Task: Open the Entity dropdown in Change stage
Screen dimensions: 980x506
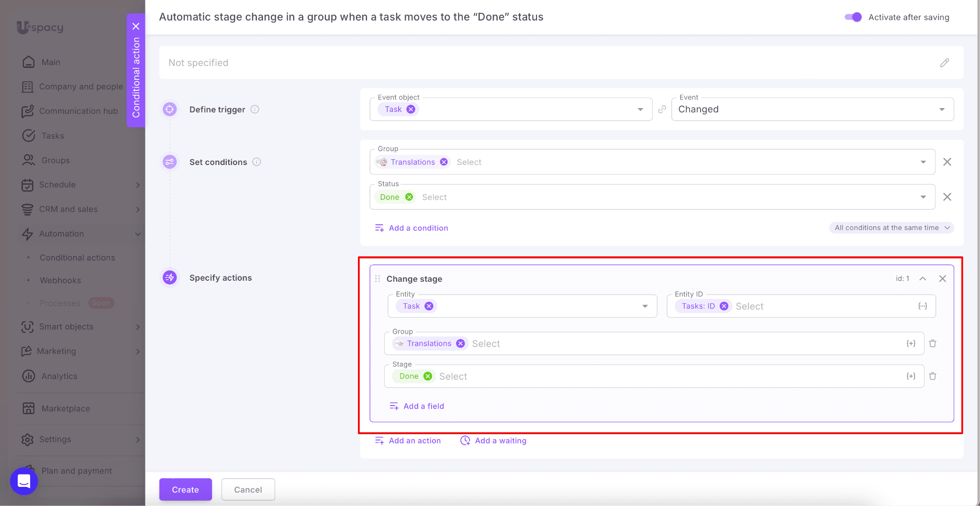Action: pos(645,306)
